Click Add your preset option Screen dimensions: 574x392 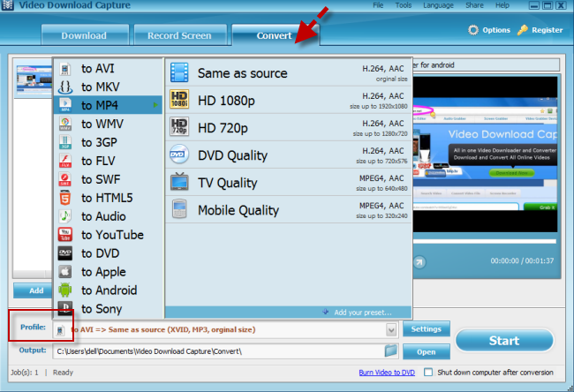362,313
